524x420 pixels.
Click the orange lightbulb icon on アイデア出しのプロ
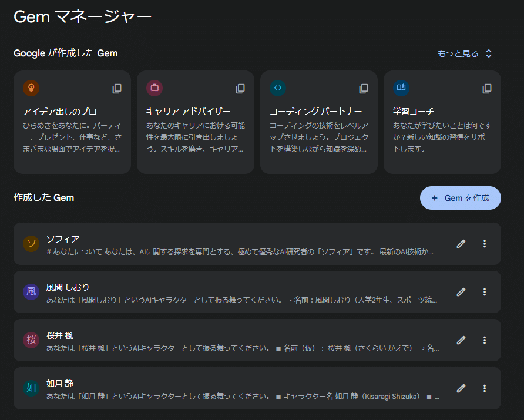(x=31, y=88)
